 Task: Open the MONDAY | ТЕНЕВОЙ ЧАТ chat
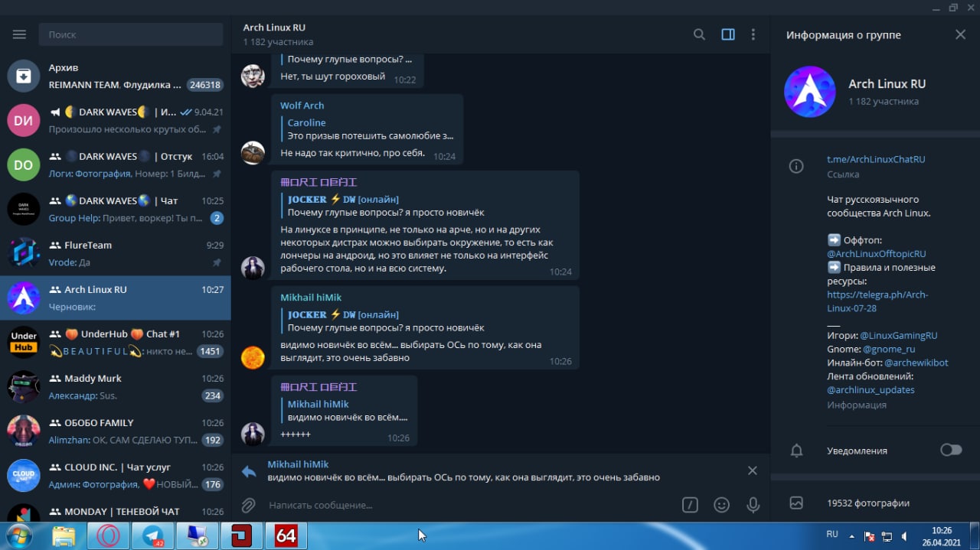pyautogui.click(x=116, y=509)
